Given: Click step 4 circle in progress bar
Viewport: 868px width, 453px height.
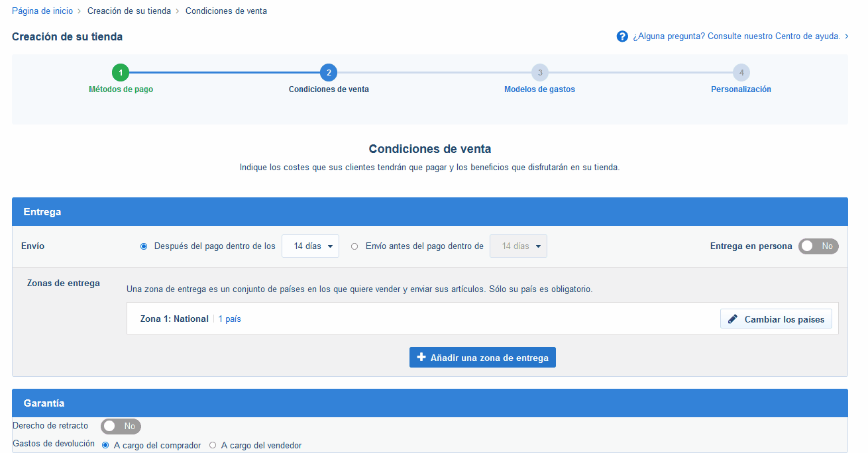Looking at the screenshot, I should [x=741, y=73].
